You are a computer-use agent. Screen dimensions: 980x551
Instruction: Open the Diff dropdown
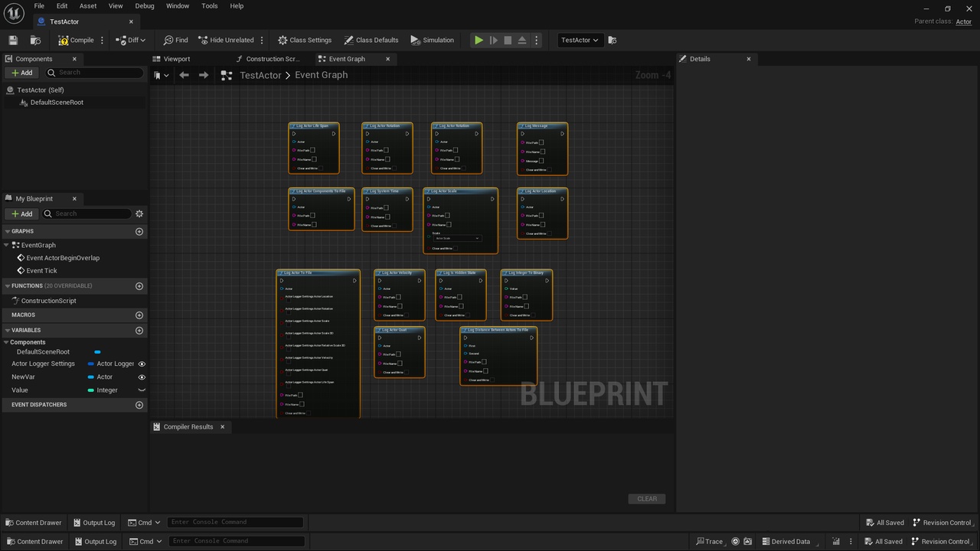point(131,40)
